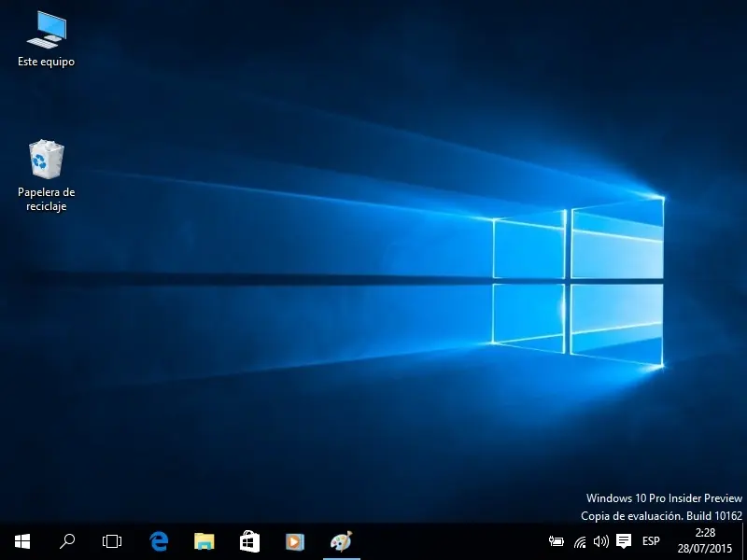Select the Este equipo desktop icon
The width and height of the screenshot is (747, 560).
coord(46,39)
